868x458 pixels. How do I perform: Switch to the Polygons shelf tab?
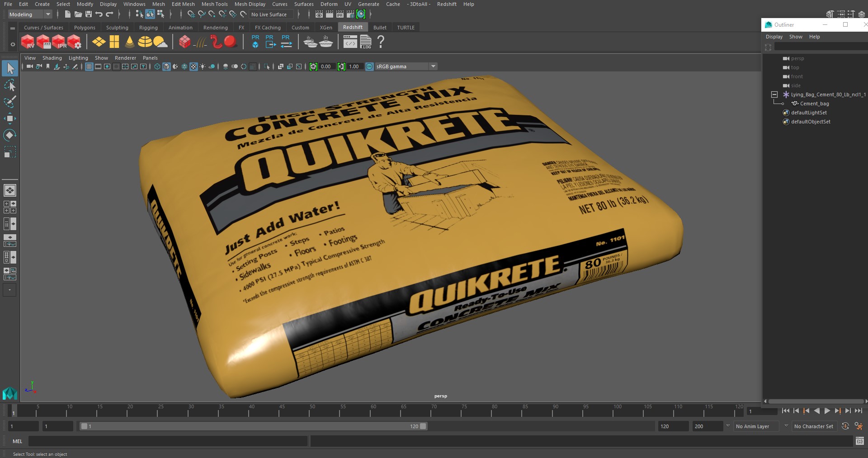coord(85,28)
